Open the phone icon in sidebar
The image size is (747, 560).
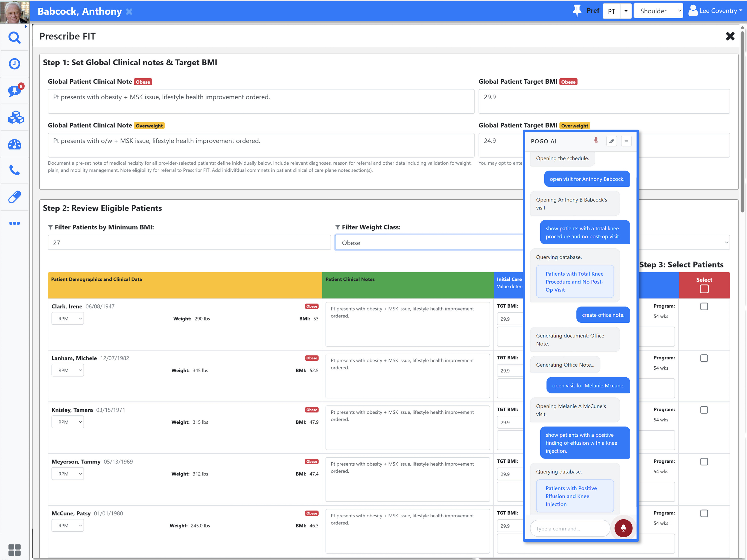[x=14, y=170]
